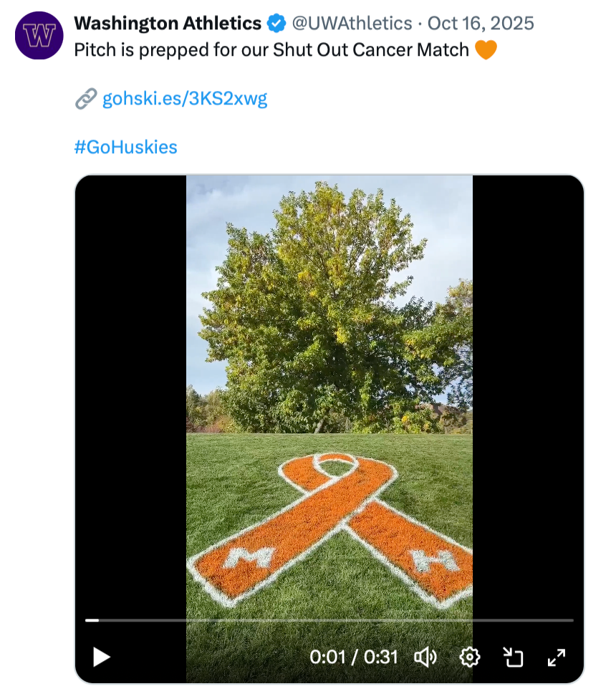Click the Washington Athletics display name
Screen dimensions: 616x699
168,24
